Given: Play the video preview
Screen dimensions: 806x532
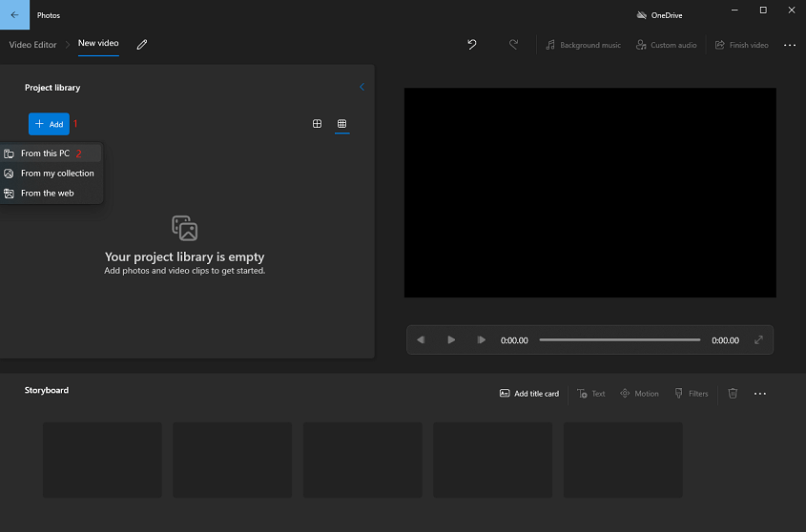Looking at the screenshot, I should tap(451, 339).
